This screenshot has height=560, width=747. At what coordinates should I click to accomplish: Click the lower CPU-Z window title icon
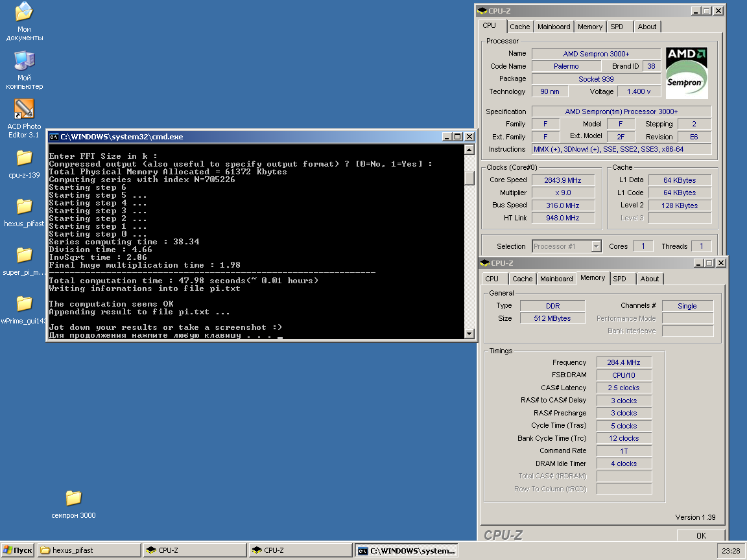tap(485, 263)
